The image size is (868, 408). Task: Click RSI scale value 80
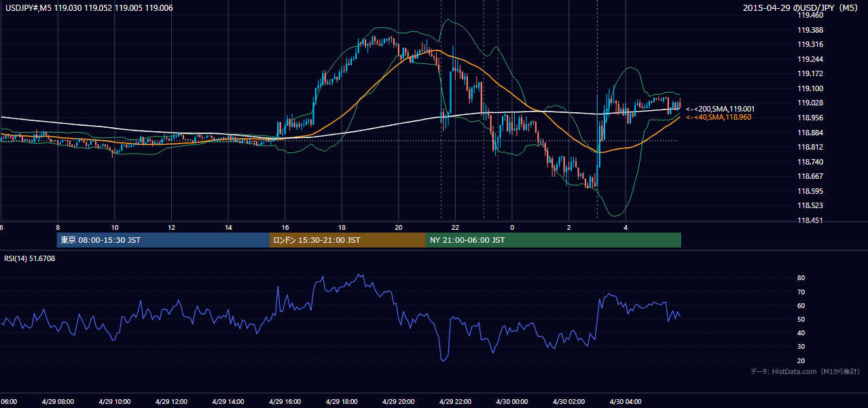pos(801,278)
